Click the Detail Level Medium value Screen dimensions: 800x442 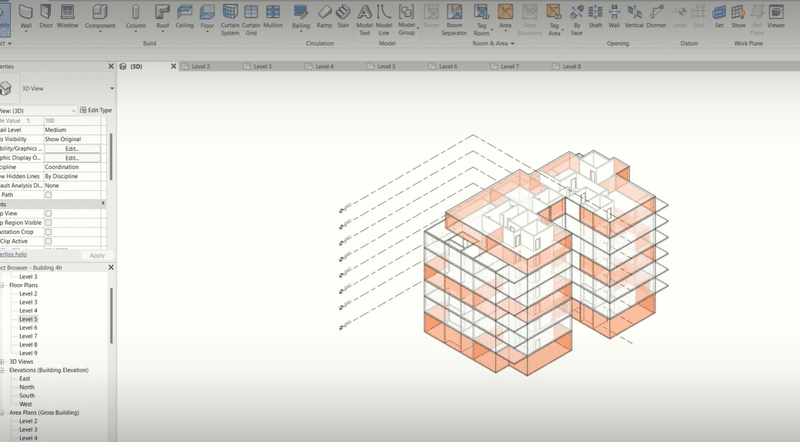click(x=72, y=130)
